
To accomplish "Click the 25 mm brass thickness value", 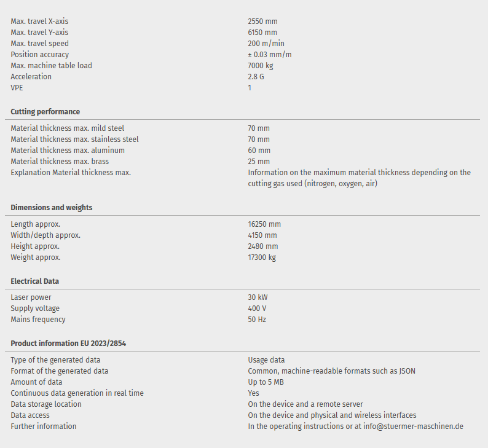I will pos(259,162).
